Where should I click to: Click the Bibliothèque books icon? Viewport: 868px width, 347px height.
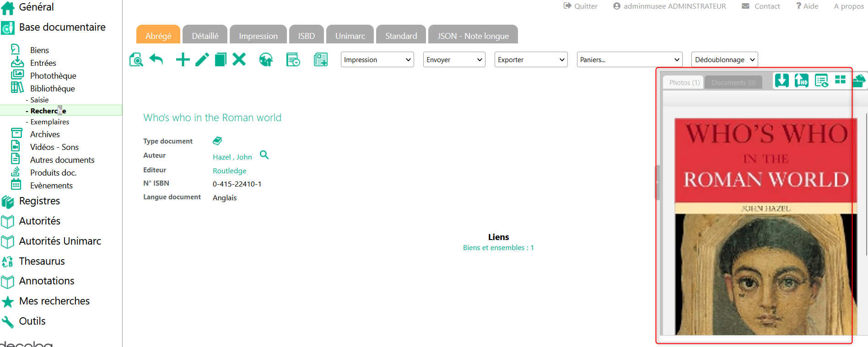(17, 87)
